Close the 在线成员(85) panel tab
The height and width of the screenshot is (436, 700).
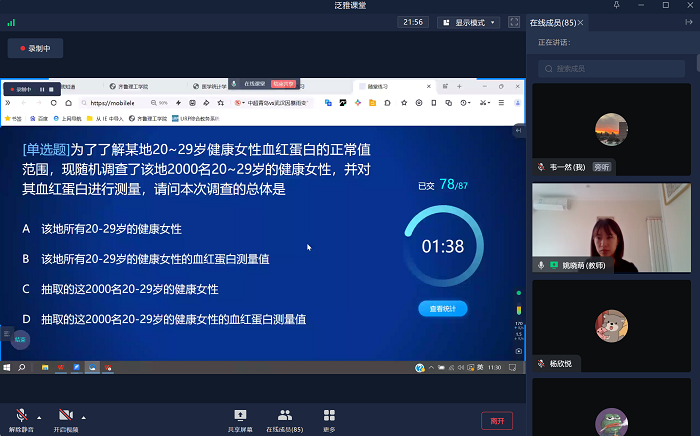[x=580, y=22]
